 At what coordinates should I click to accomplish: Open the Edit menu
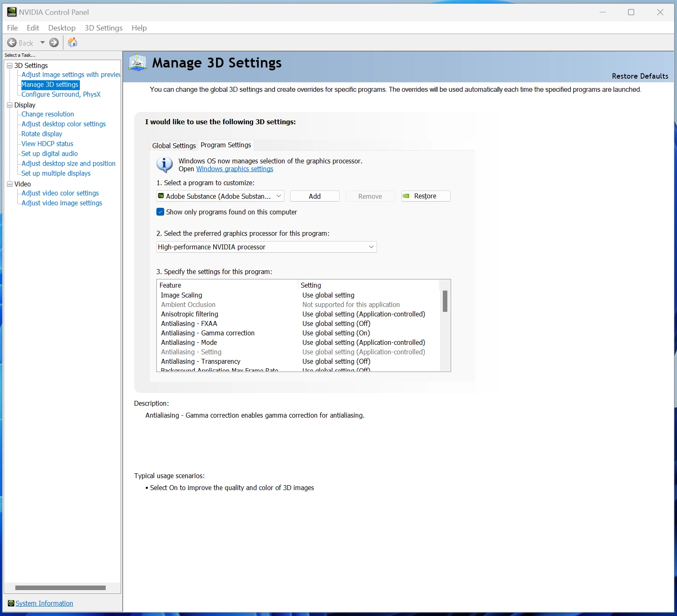click(x=33, y=28)
